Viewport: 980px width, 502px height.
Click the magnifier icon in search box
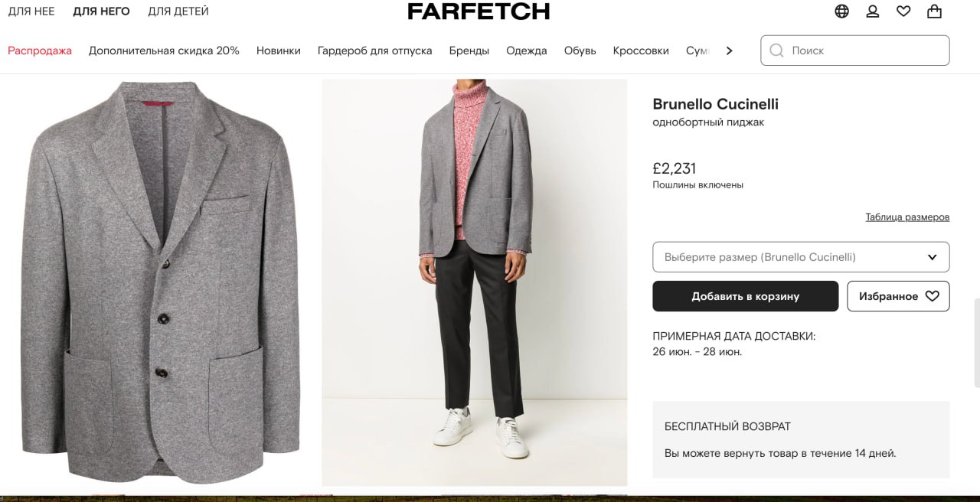776,51
